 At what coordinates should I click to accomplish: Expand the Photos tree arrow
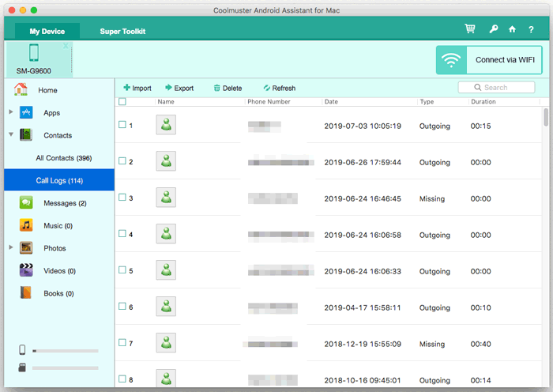coord(11,247)
